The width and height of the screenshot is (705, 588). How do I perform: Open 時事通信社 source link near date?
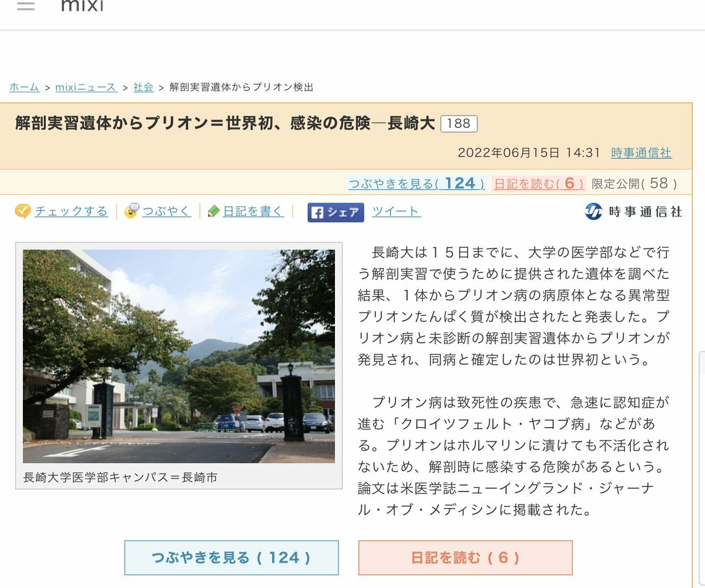pyautogui.click(x=641, y=153)
